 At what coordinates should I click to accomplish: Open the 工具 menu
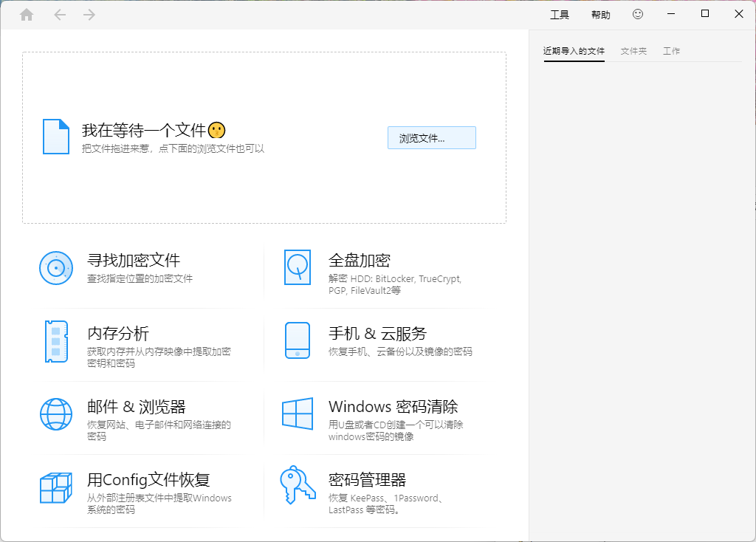click(x=559, y=14)
